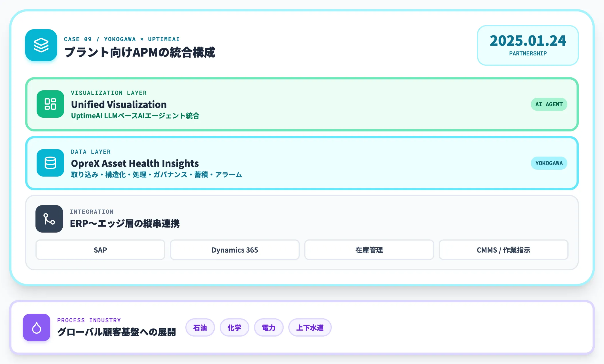
Task: Click the VISUALIZATION LAYER label
Action: [x=109, y=93]
